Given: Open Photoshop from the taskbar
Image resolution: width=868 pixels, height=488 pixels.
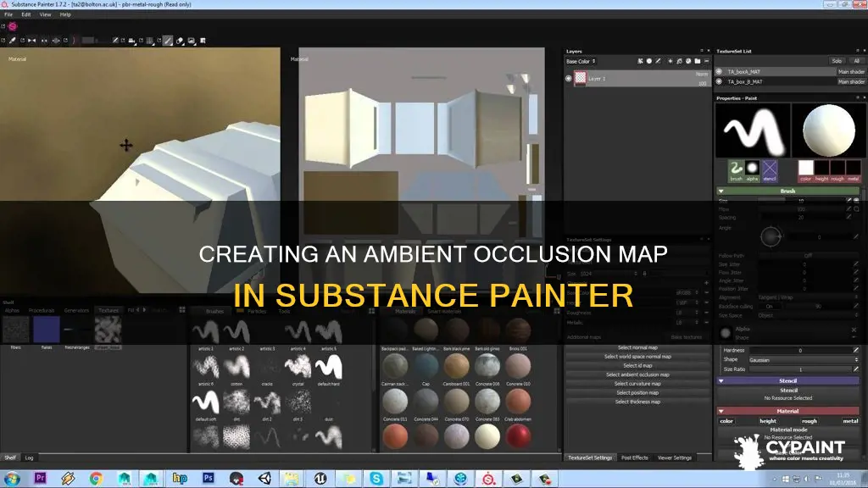Looking at the screenshot, I should (x=209, y=478).
